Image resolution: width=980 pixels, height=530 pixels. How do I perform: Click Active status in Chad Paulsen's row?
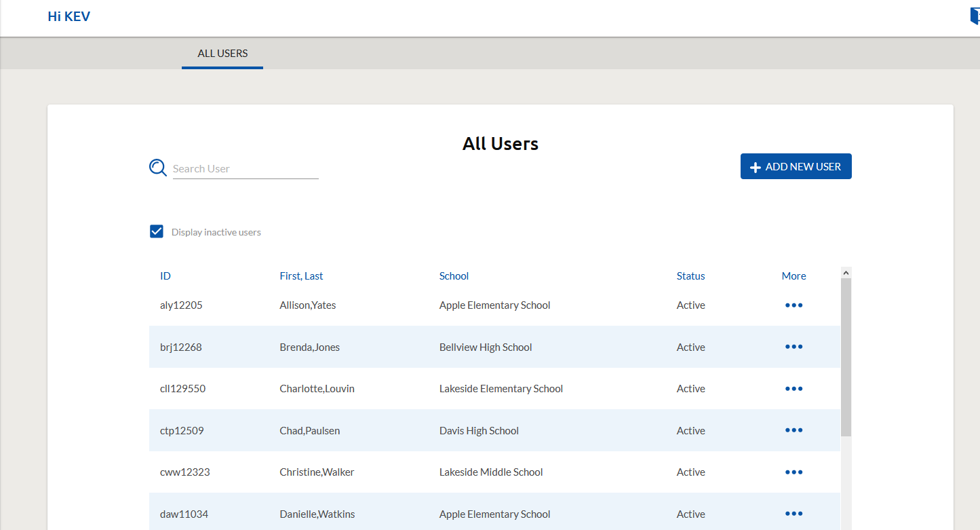tap(691, 431)
